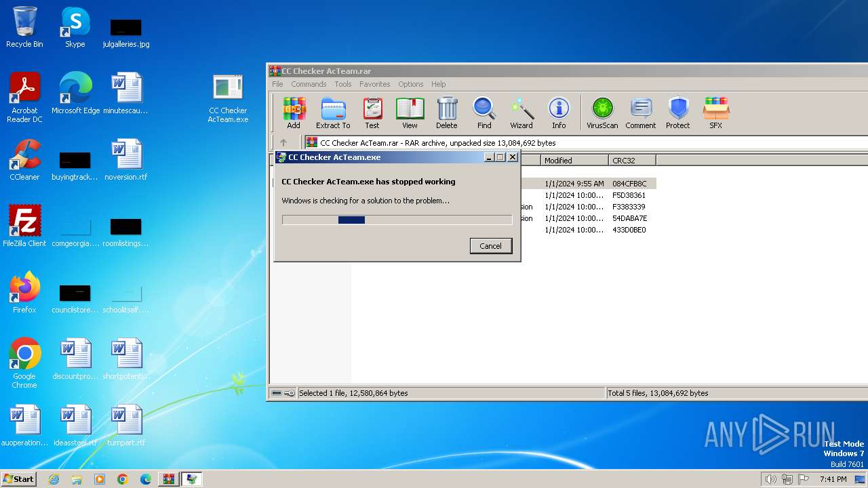Click the Protect shield icon
The width and height of the screenshot is (868, 488).
tap(678, 113)
